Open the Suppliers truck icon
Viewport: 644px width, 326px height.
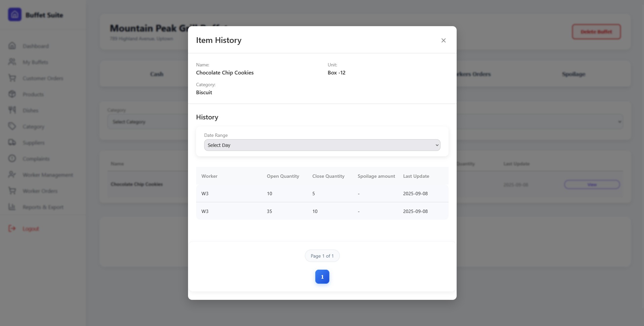[12, 143]
